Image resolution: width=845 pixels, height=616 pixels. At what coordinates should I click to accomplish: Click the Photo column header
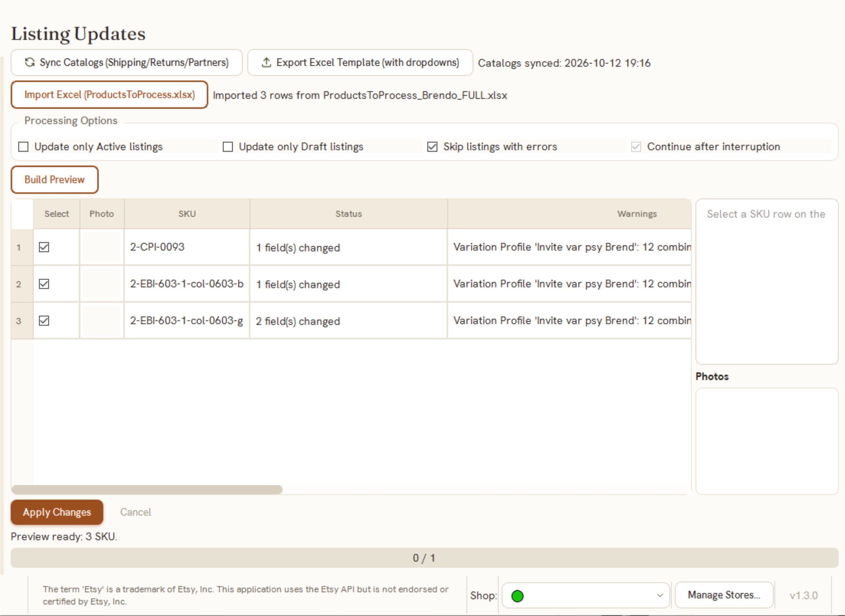pos(102,214)
